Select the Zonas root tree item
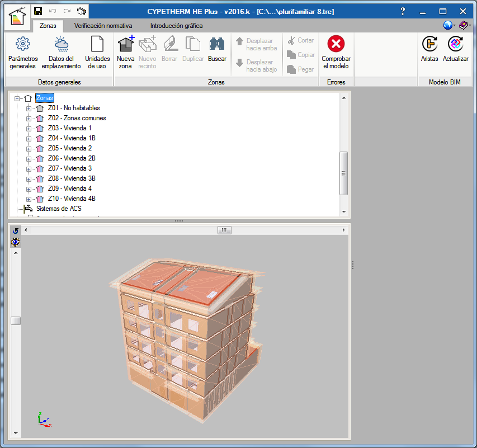The height and width of the screenshot is (448, 477). coord(45,98)
